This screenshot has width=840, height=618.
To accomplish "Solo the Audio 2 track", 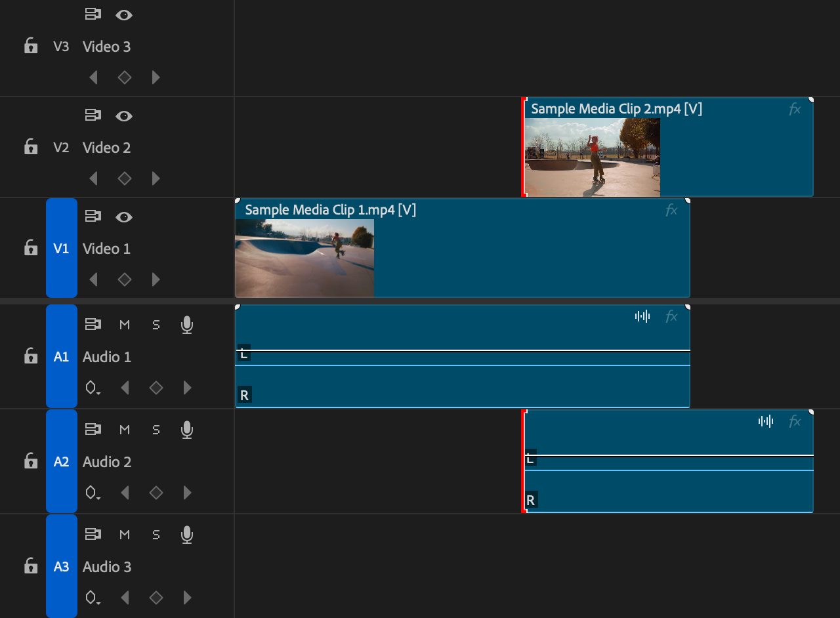I will pos(156,430).
